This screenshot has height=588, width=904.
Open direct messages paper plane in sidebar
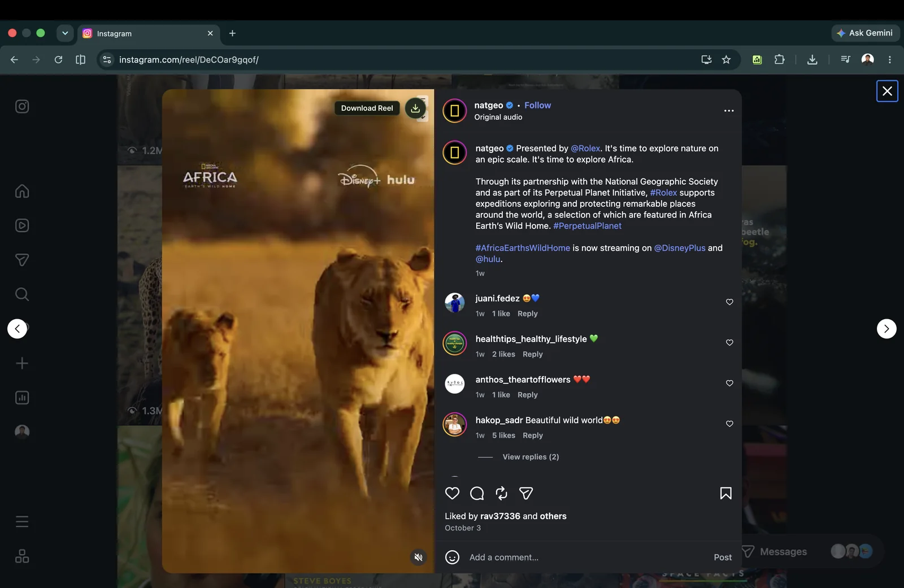[22, 260]
